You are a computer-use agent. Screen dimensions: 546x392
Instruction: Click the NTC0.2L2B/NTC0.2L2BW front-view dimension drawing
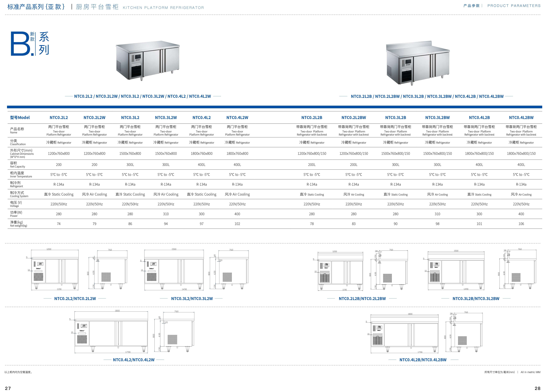click(x=338, y=270)
